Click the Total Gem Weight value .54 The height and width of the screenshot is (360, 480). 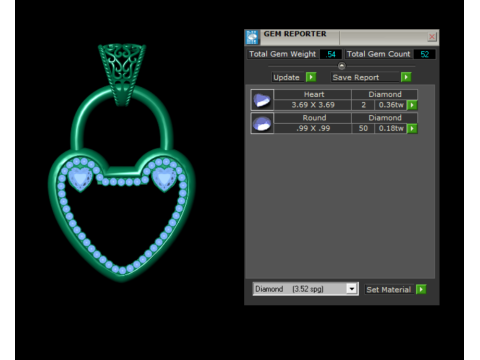(x=331, y=54)
